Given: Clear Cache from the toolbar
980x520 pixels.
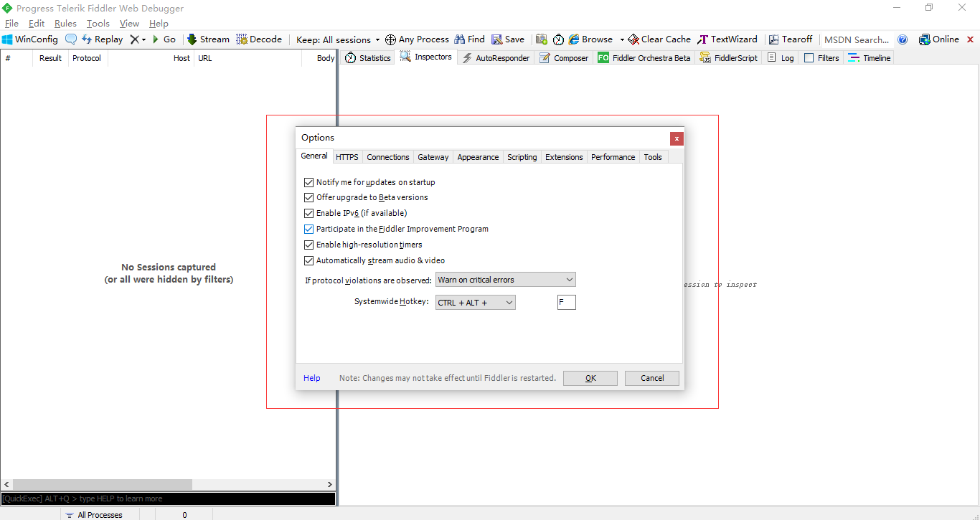Looking at the screenshot, I should click(659, 39).
